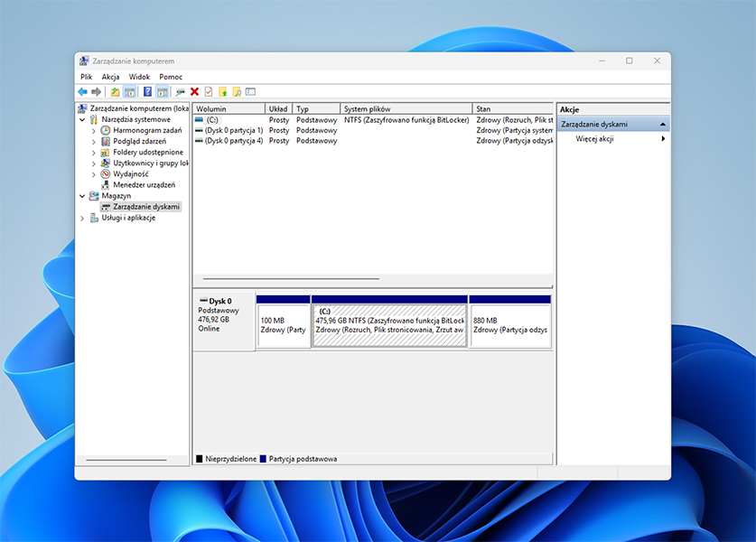
Task: Sort by the Typ column header
Action: coord(316,109)
